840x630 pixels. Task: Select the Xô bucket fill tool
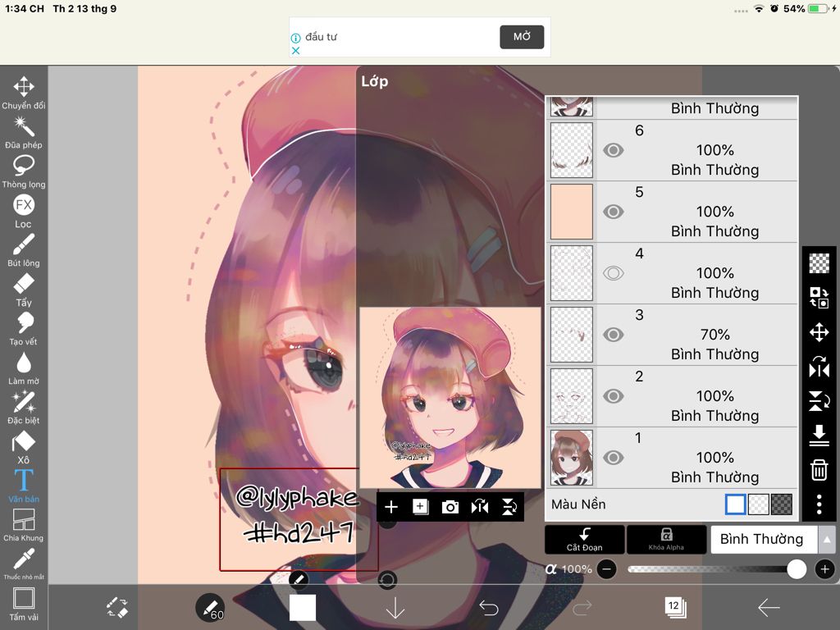point(24,447)
